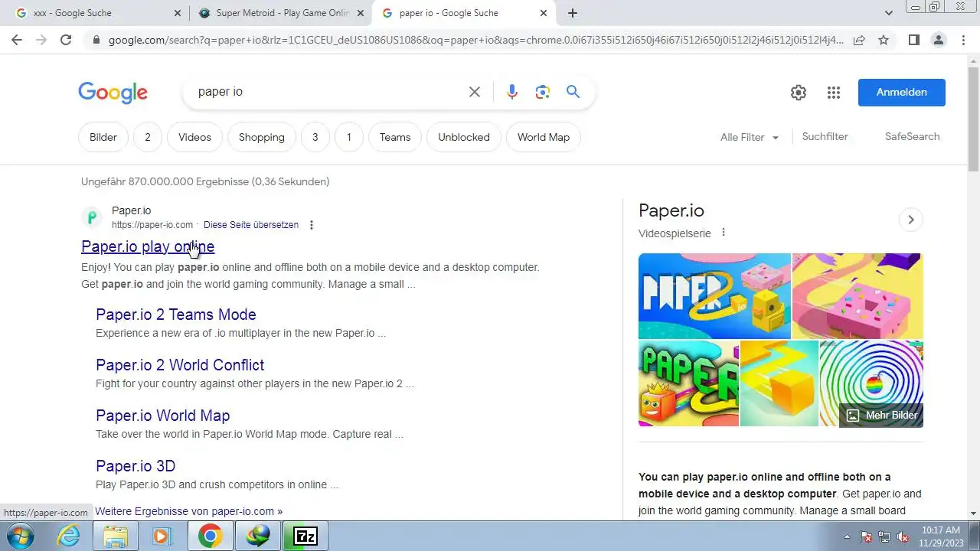Image resolution: width=980 pixels, height=551 pixels.
Task: Open the blue PAPER duck thumbnail image
Action: tap(714, 296)
